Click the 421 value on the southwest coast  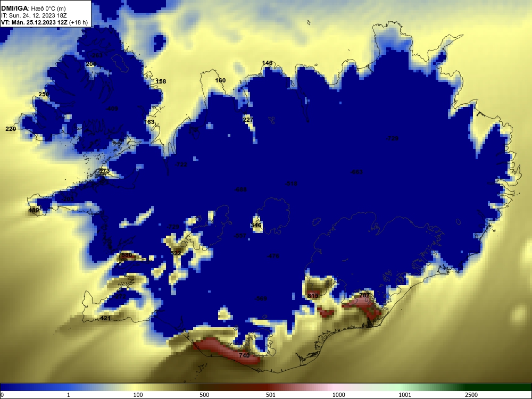click(105, 318)
